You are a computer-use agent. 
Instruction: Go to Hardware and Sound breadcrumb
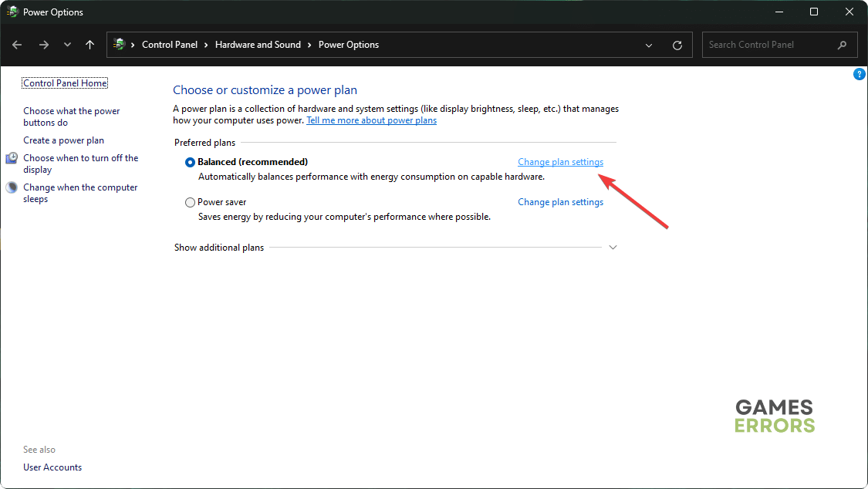coord(258,45)
